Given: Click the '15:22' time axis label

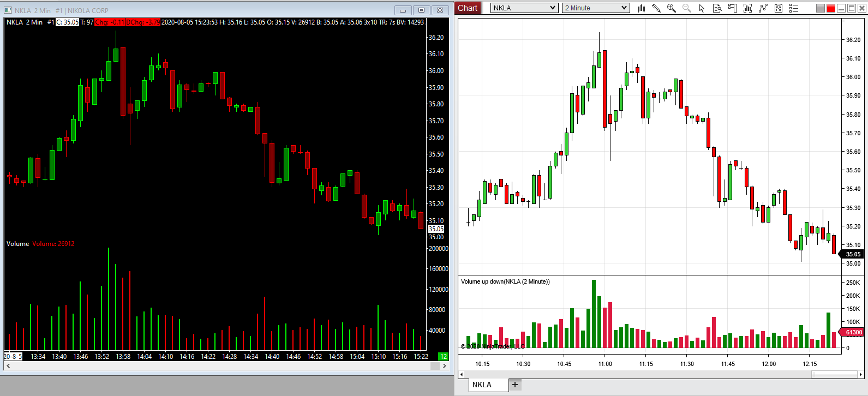Looking at the screenshot, I should 421,357.
